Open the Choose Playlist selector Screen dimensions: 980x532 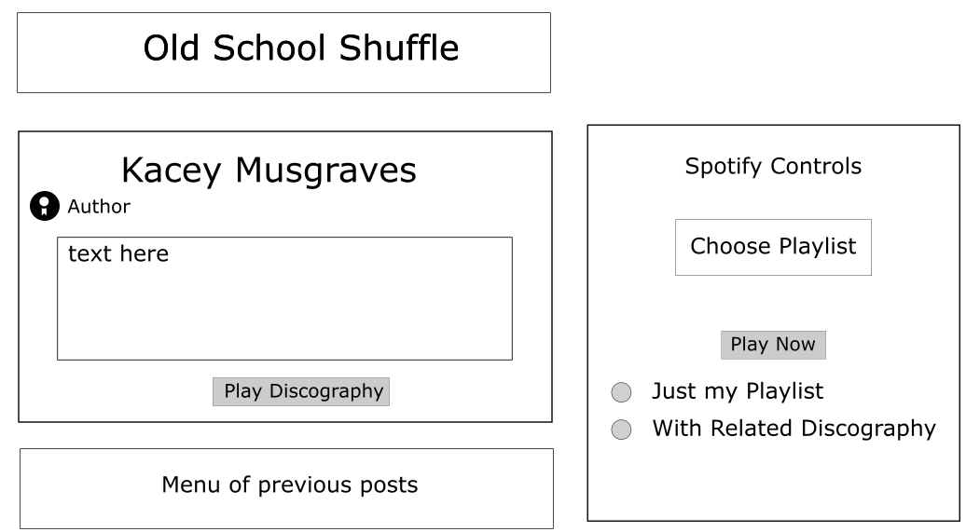[x=773, y=247]
